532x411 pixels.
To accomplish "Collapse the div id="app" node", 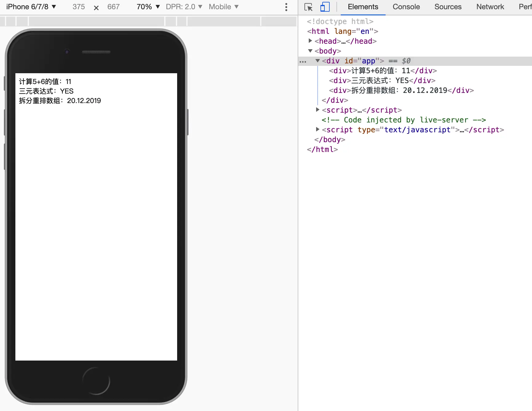I will pyautogui.click(x=318, y=61).
